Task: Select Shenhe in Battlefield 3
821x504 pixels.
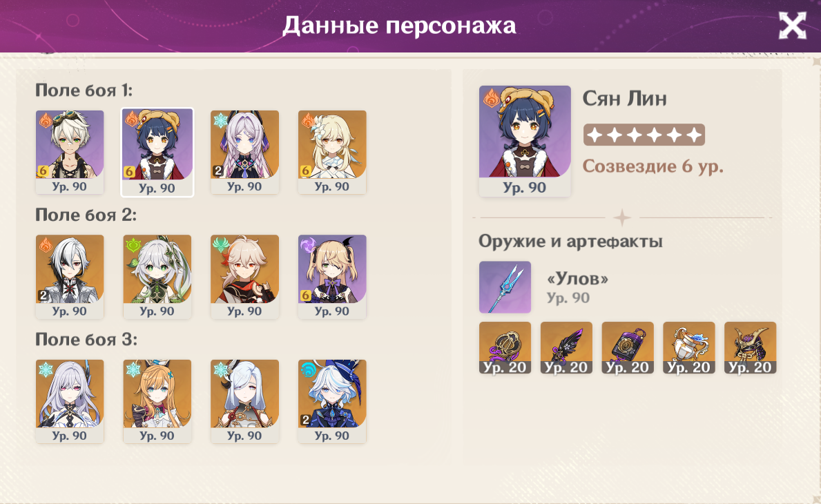Action: pyautogui.click(x=244, y=401)
